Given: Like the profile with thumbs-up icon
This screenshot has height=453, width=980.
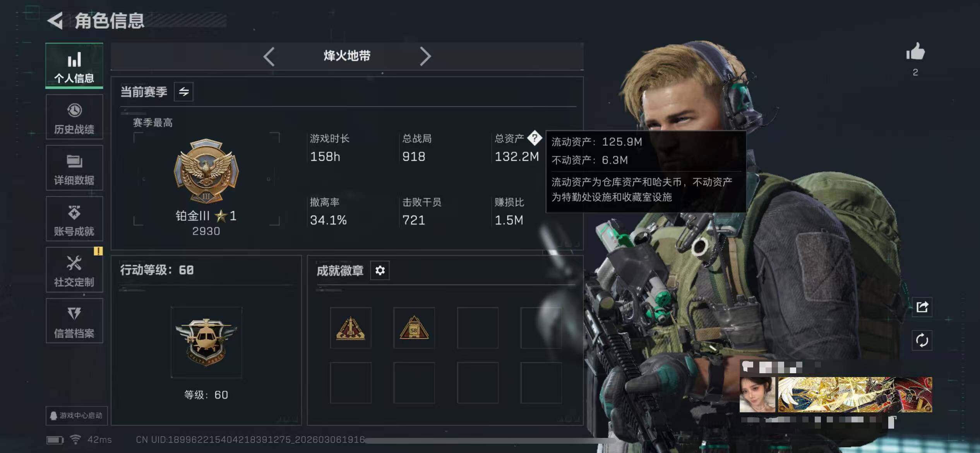Looking at the screenshot, I should 915,51.
